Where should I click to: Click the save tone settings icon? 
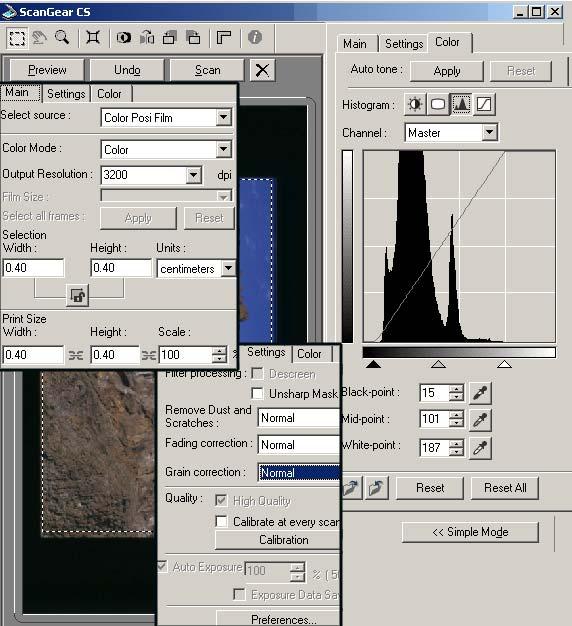[376, 488]
